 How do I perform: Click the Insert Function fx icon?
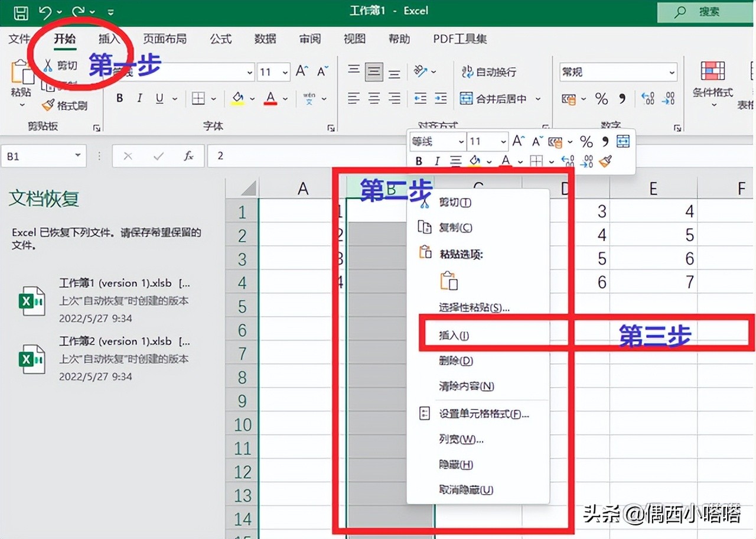[189, 156]
